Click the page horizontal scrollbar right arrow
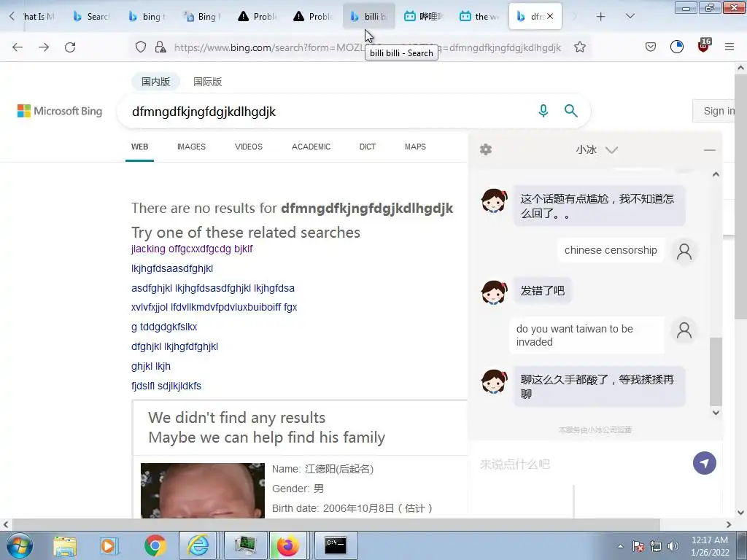Screen dimensions: 747x560 (x=729, y=524)
